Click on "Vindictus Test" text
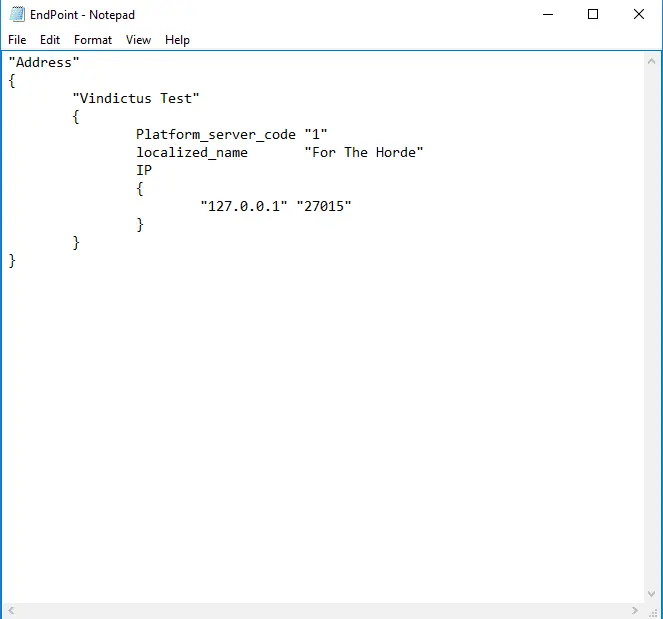 (136, 99)
